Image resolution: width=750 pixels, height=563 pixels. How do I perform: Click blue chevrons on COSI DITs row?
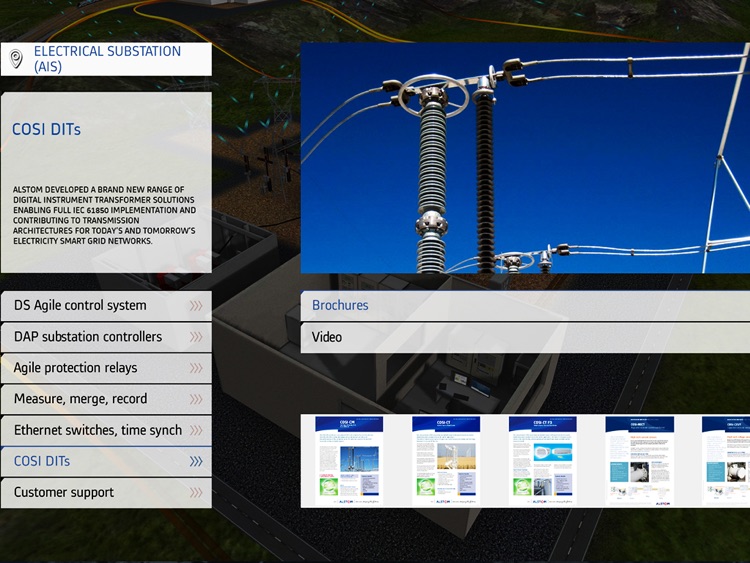196,461
